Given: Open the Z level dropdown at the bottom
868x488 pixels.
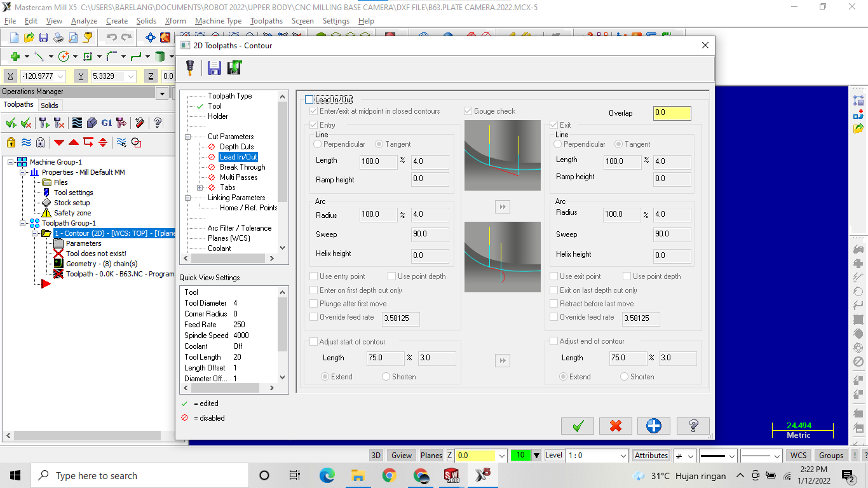Looking at the screenshot, I should pyautogui.click(x=503, y=455).
